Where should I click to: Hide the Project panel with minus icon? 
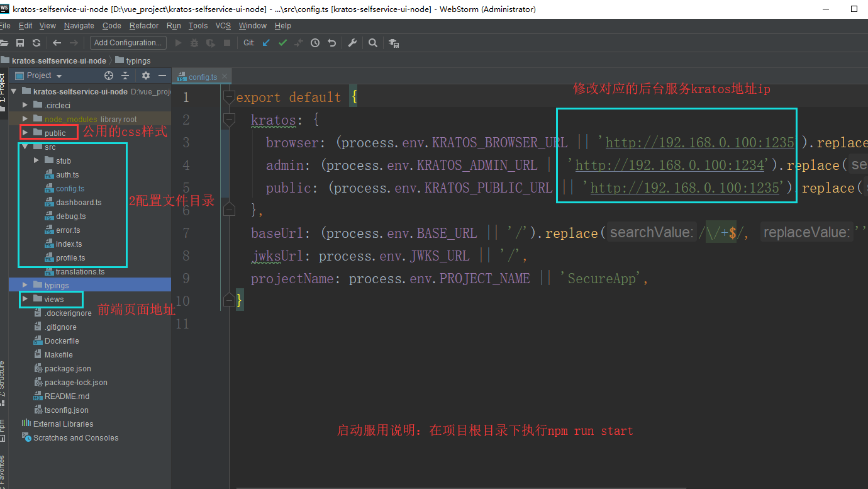click(x=162, y=76)
